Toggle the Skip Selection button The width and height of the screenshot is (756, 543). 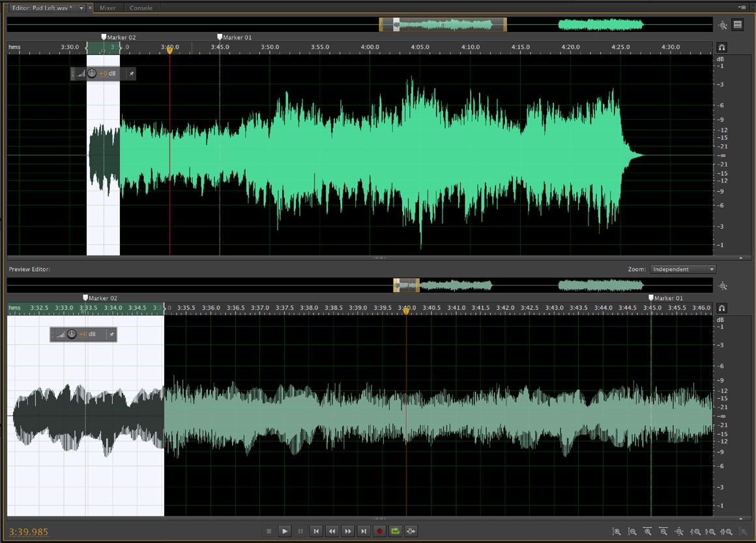[411, 531]
